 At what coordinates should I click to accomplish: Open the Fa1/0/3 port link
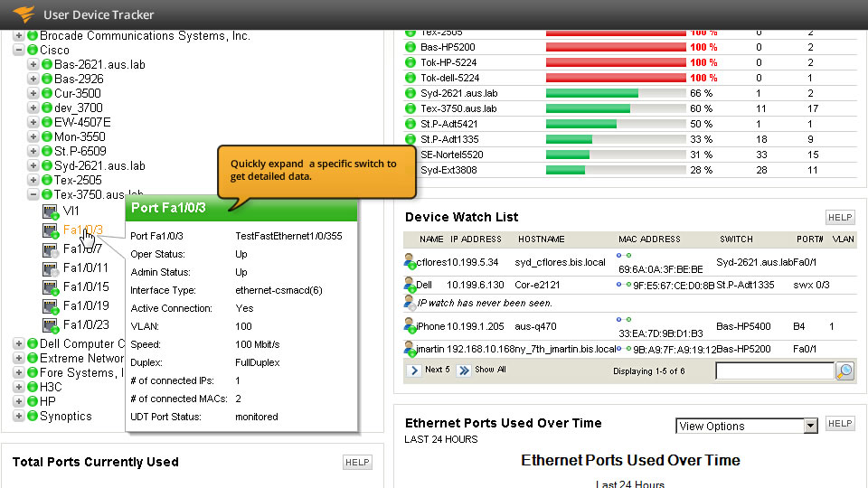(x=83, y=230)
